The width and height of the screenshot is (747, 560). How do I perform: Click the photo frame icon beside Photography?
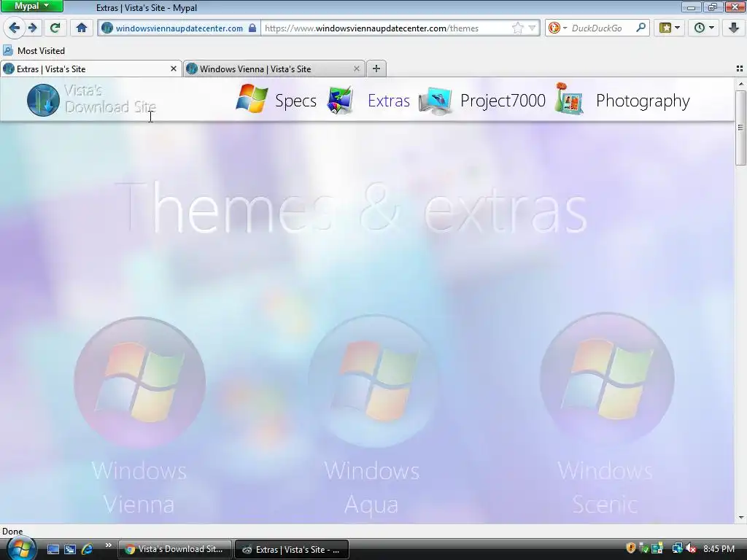(x=569, y=98)
